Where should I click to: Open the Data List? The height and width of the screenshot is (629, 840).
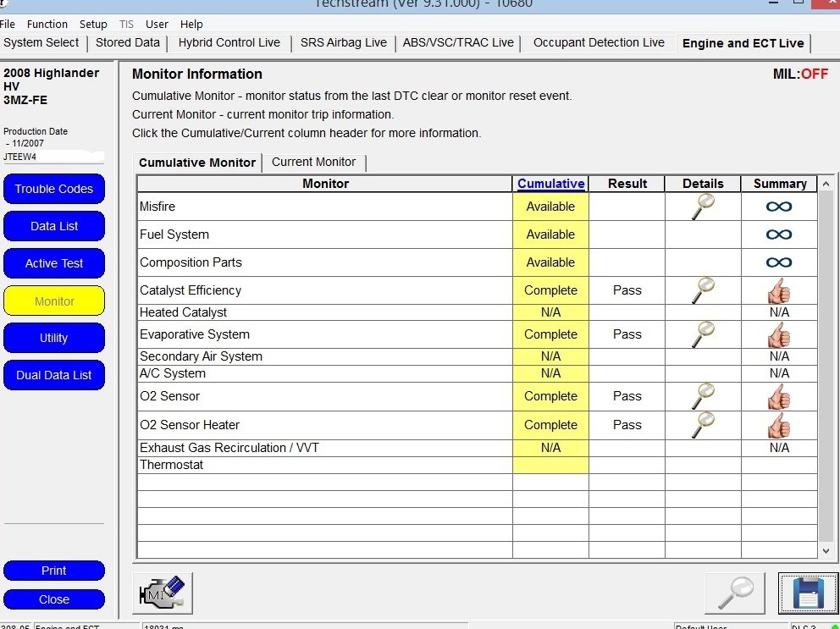coord(54,226)
